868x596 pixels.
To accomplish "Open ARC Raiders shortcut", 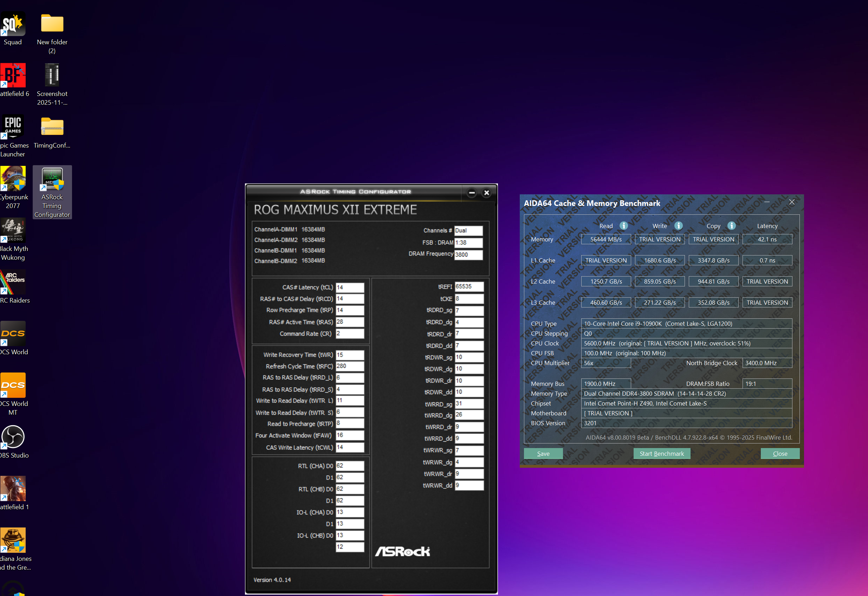I will pyautogui.click(x=14, y=287).
